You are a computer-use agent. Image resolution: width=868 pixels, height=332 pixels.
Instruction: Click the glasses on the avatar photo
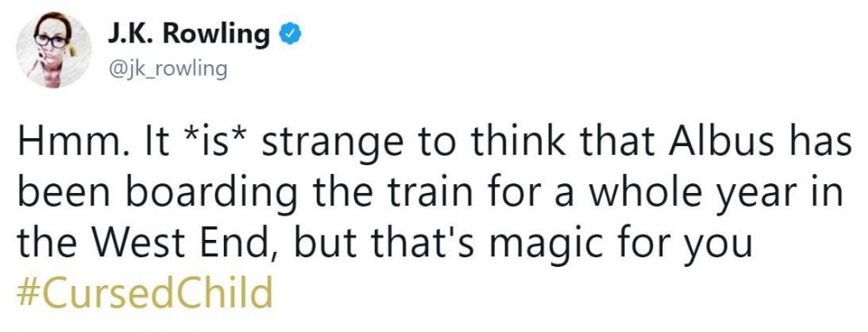click(51, 41)
